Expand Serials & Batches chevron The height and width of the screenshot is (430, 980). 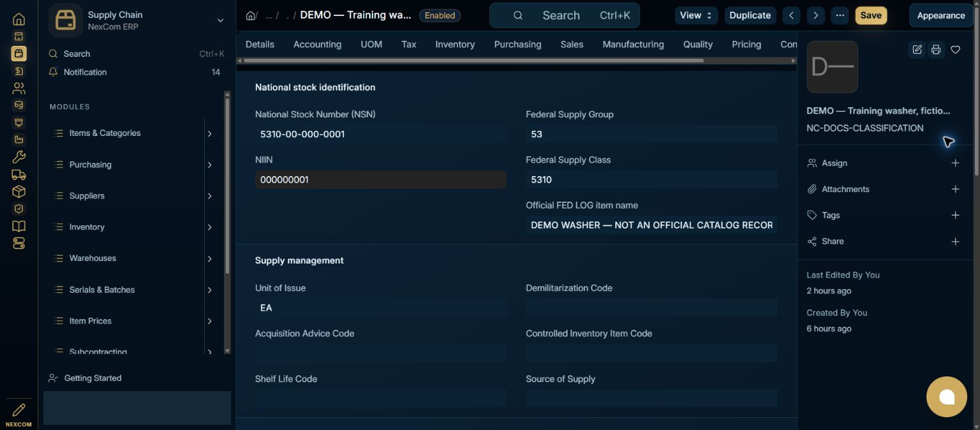tap(209, 290)
